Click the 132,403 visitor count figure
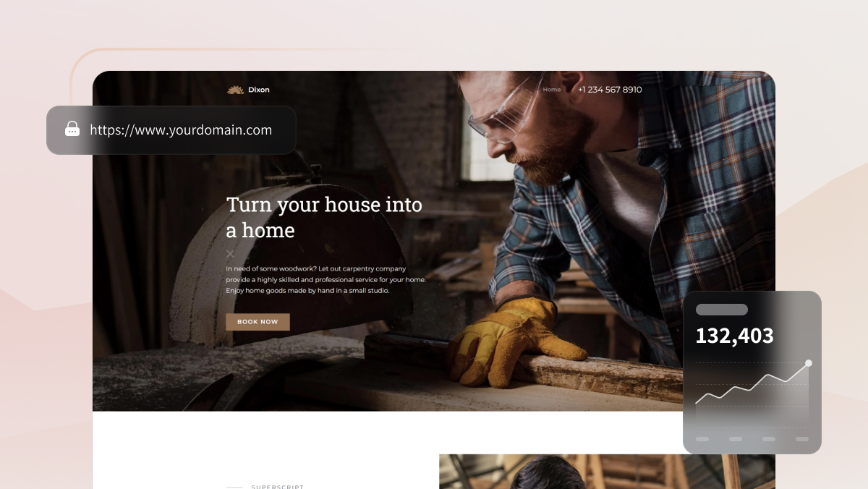Image resolution: width=868 pixels, height=489 pixels. point(734,336)
